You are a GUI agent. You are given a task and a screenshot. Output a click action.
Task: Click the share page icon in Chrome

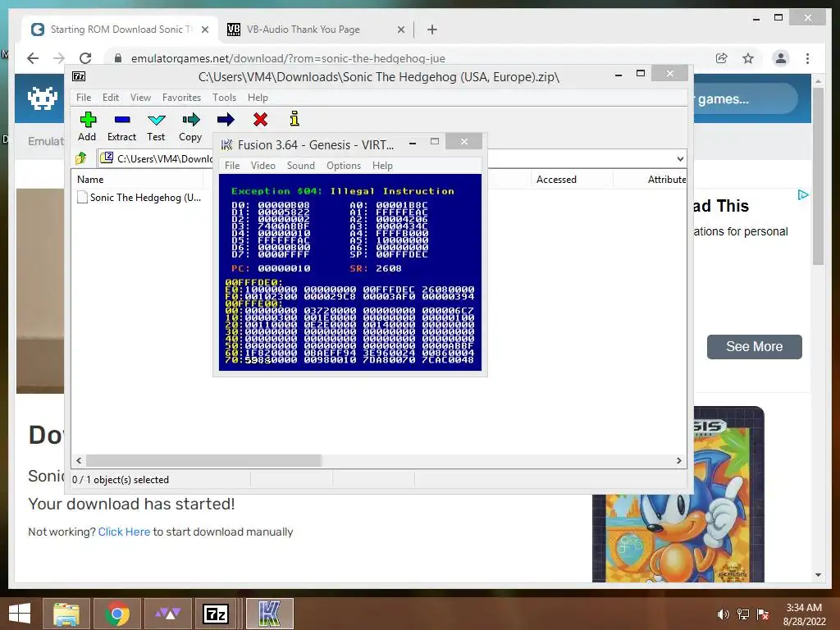pos(722,58)
